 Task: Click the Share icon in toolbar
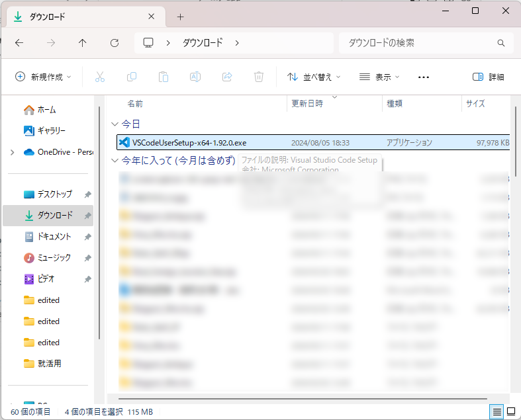(x=227, y=77)
